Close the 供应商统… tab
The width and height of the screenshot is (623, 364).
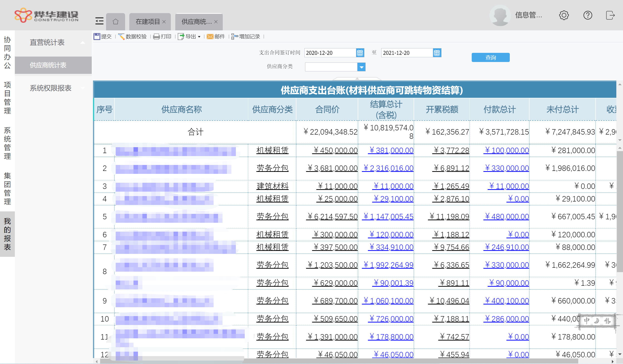click(216, 22)
